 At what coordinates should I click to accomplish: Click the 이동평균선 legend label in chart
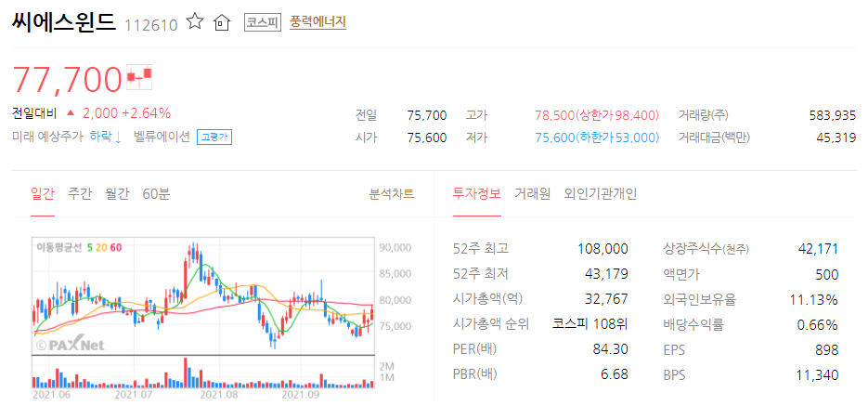(x=58, y=247)
